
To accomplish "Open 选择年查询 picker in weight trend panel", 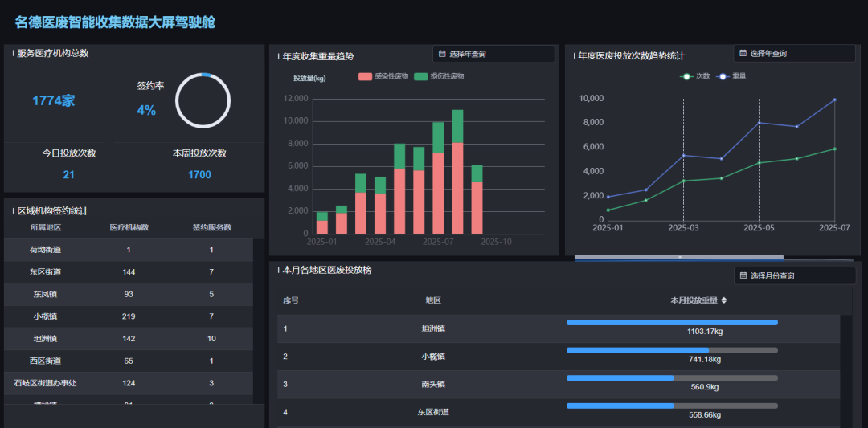I will [x=493, y=54].
